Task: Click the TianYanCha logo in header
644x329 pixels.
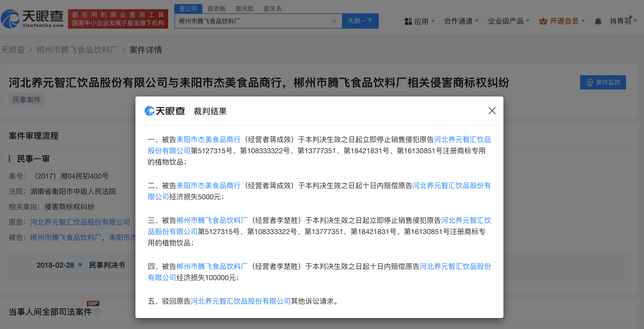Action: pos(32,19)
